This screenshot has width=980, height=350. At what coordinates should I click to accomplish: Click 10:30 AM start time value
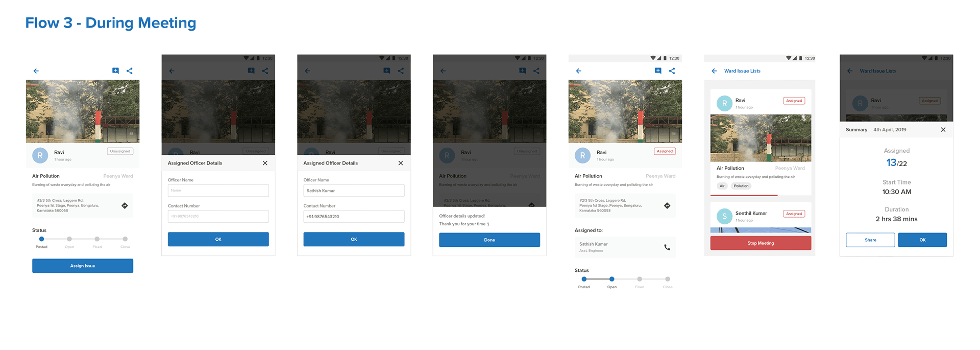tap(897, 192)
